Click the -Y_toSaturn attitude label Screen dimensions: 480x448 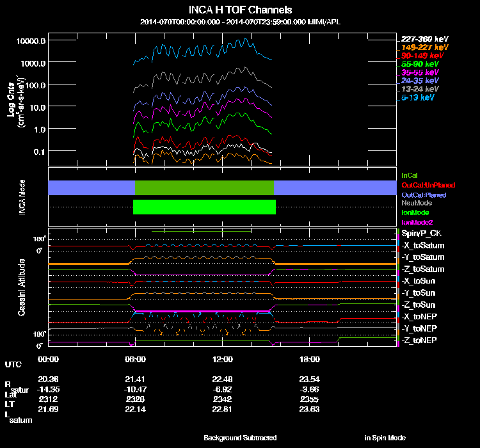[423, 257]
